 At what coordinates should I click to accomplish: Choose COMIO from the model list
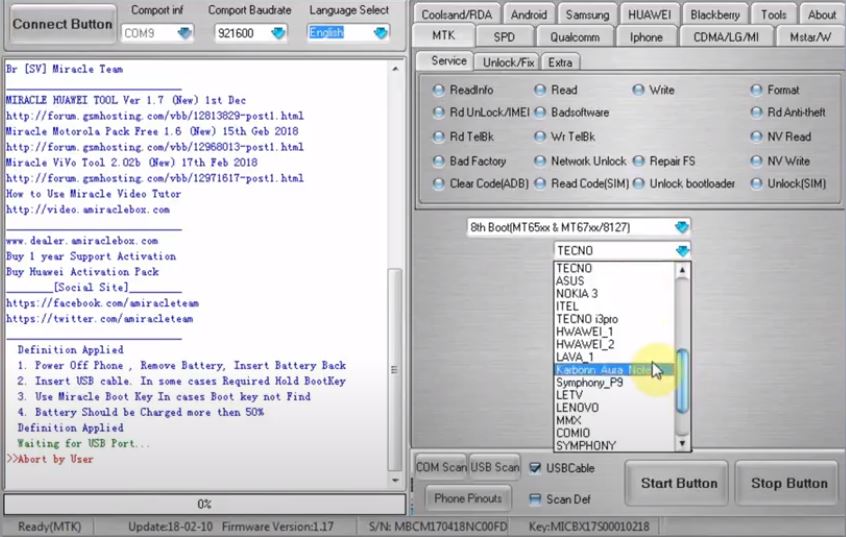[x=615, y=433]
